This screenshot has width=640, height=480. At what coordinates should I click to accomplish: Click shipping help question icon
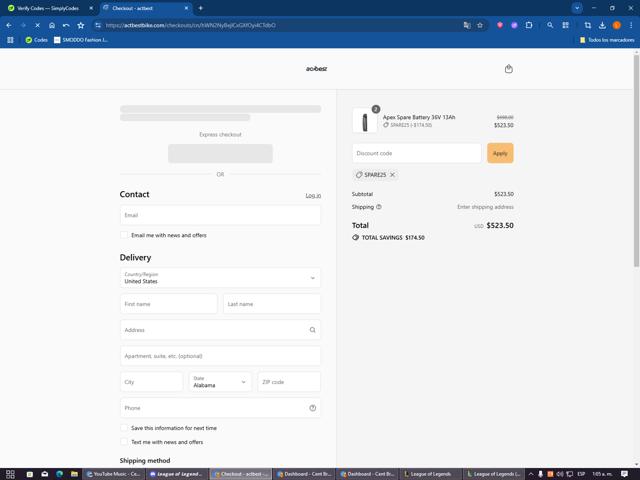(x=379, y=207)
